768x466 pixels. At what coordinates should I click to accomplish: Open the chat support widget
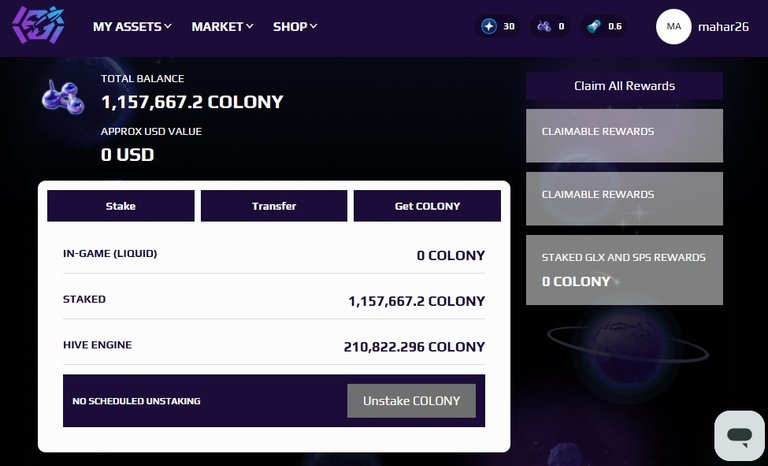tap(739, 436)
